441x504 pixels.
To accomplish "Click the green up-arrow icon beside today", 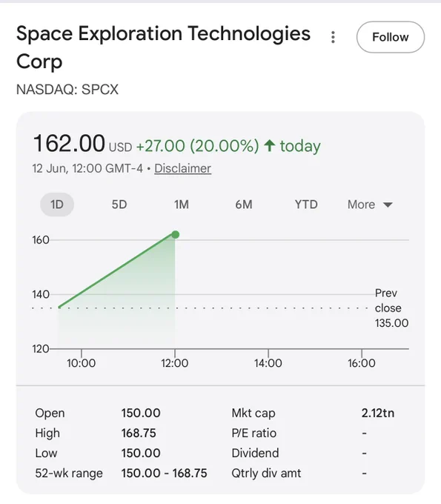I will [x=270, y=145].
